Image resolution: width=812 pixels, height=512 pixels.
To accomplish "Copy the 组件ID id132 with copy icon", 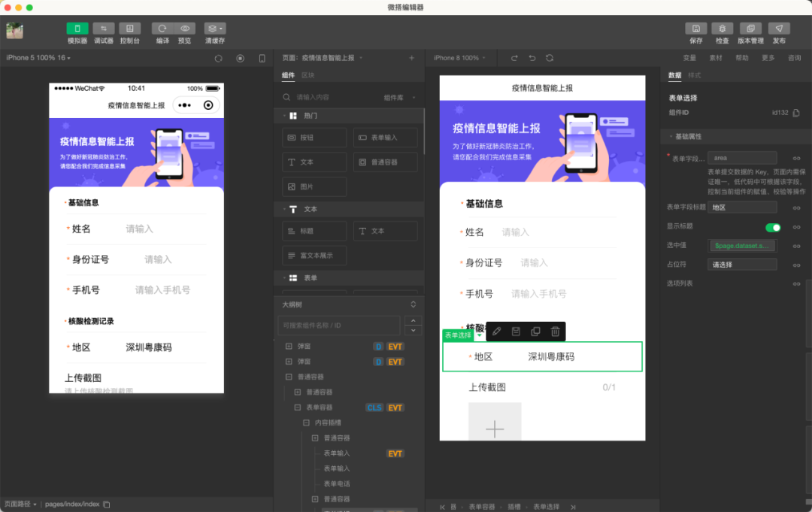I will 796,113.
